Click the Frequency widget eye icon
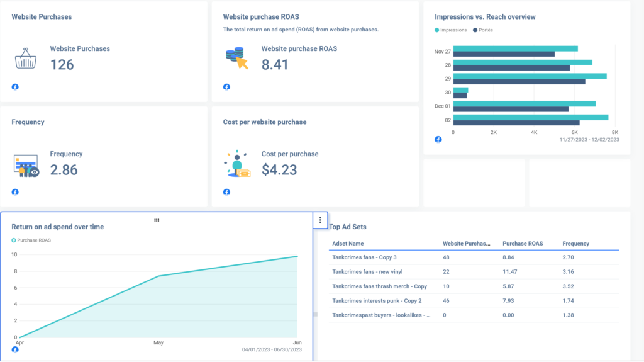This screenshot has height=362, width=644. (x=33, y=171)
